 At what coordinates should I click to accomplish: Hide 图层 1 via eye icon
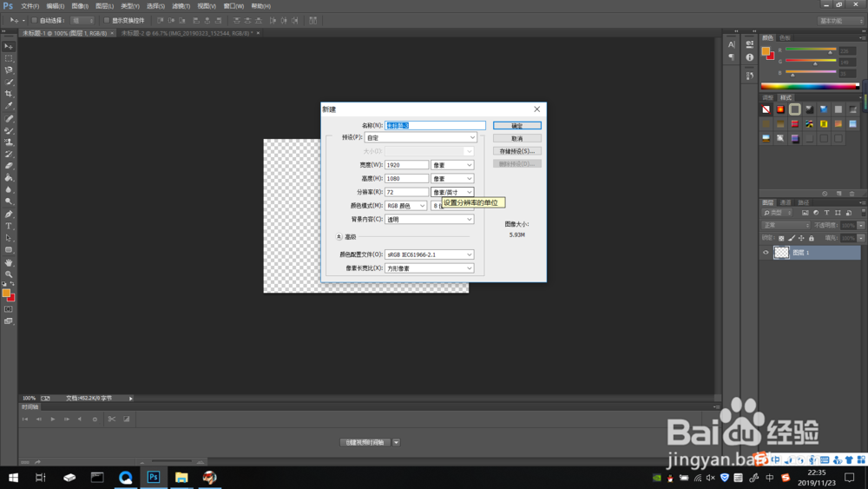click(766, 253)
